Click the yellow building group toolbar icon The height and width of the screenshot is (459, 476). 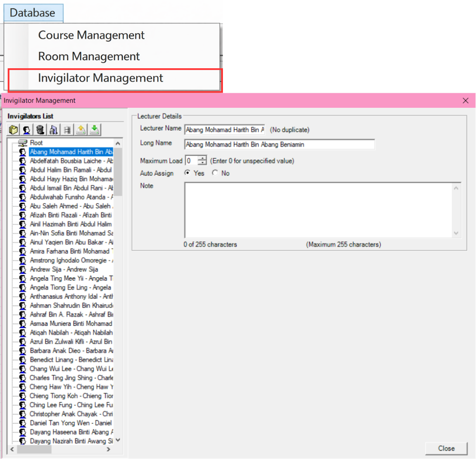(13, 129)
